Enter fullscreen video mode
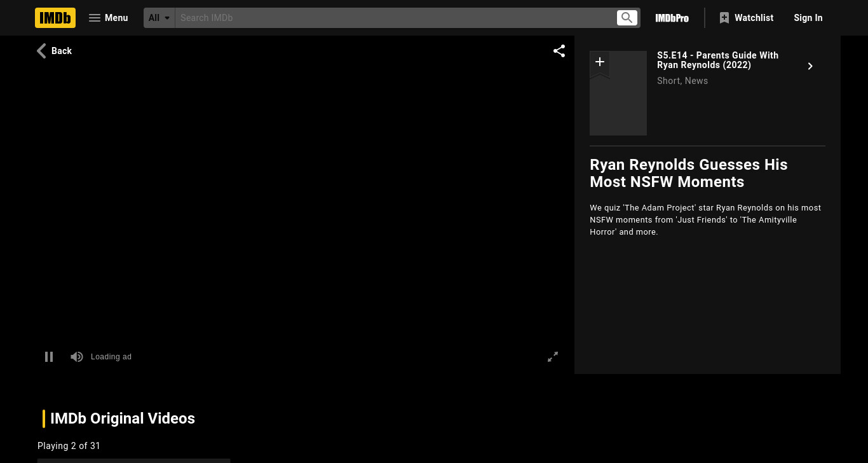This screenshot has width=868, height=463. pyautogui.click(x=553, y=357)
